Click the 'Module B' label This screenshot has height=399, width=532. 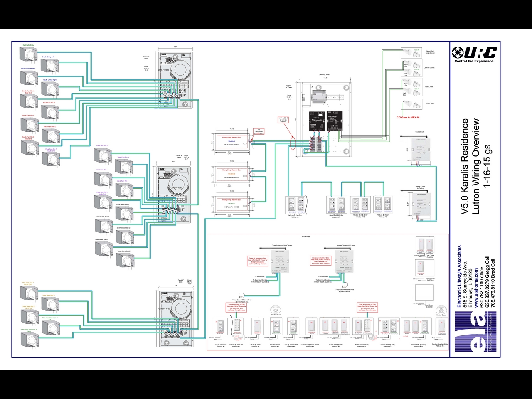pyautogui.click(x=232, y=174)
